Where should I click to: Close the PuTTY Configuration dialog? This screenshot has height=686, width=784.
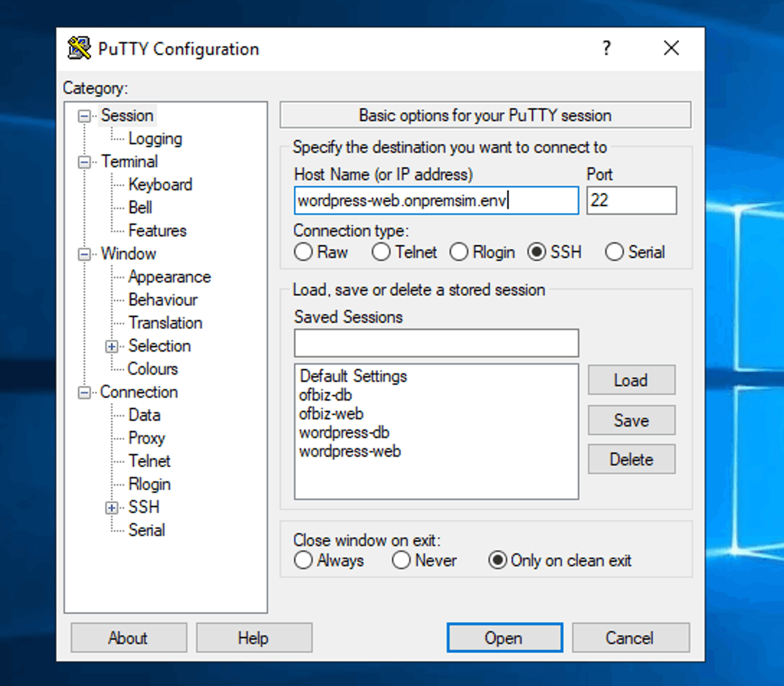click(671, 48)
